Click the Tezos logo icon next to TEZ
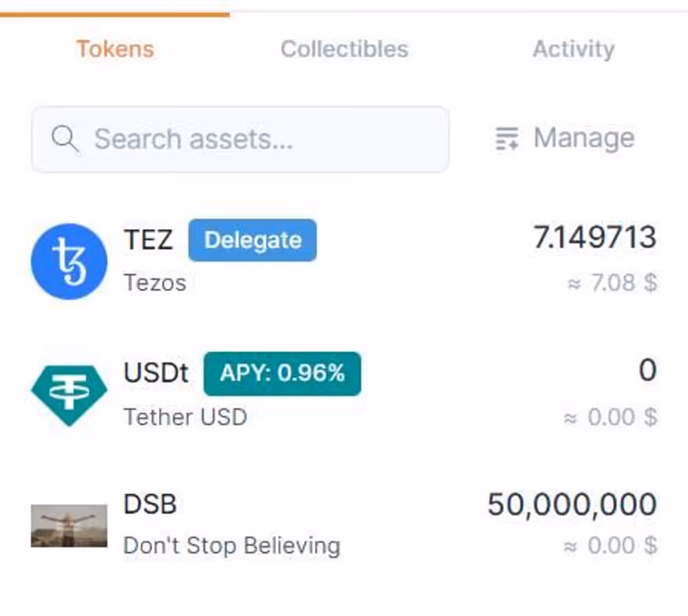 [69, 260]
